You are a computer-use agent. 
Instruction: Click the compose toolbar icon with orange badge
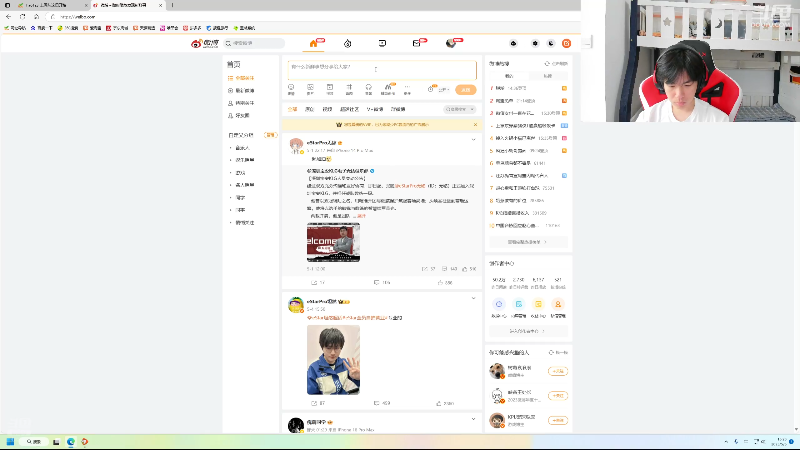point(388,88)
